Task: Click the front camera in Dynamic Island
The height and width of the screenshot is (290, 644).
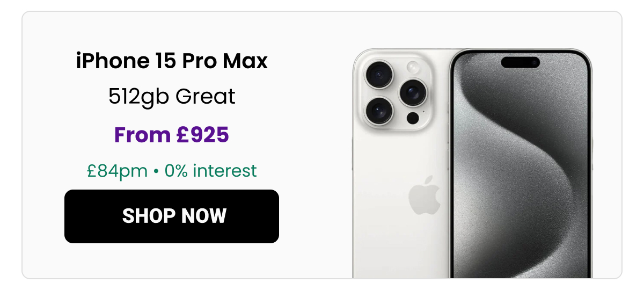Action: pos(534,62)
